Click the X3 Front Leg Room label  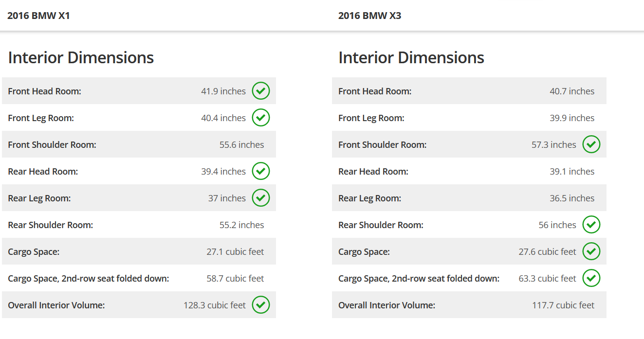(x=371, y=118)
